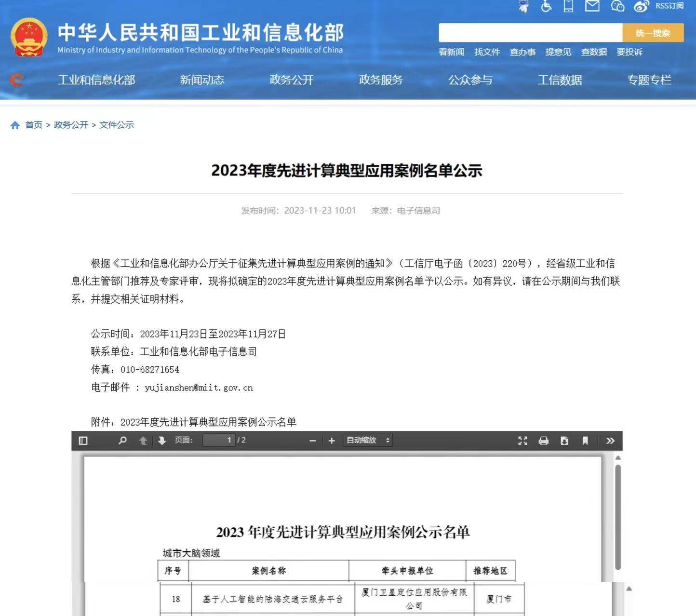The height and width of the screenshot is (616, 696).
Task: Click the next page down arrow in PDF viewer
Action: 161,440
